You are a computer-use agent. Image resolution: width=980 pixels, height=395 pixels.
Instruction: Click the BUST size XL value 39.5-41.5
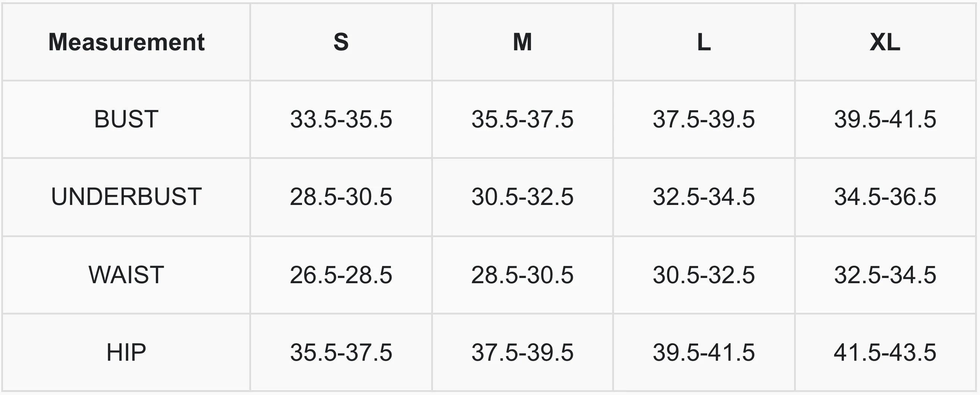pos(885,119)
